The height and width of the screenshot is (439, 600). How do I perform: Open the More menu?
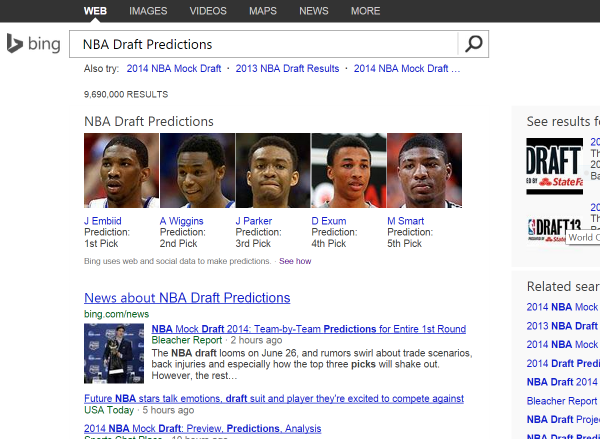pos(365,11)
